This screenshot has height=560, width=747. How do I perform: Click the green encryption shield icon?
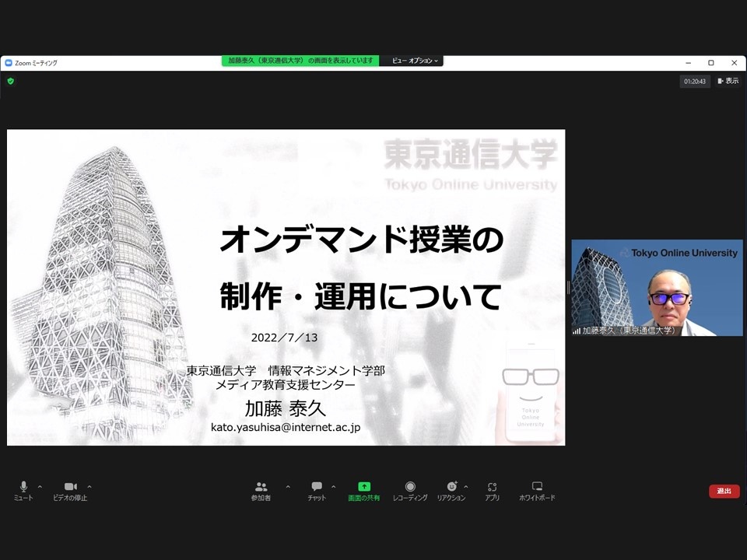11,81
